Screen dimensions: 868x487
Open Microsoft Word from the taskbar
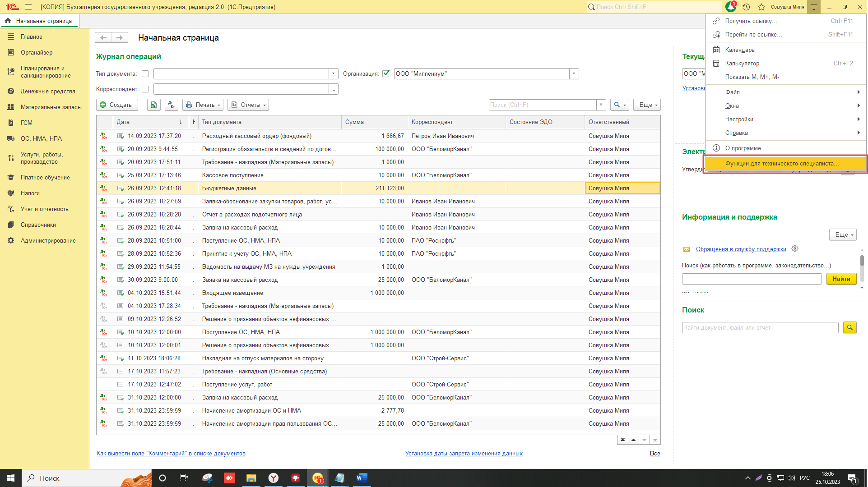362,478
